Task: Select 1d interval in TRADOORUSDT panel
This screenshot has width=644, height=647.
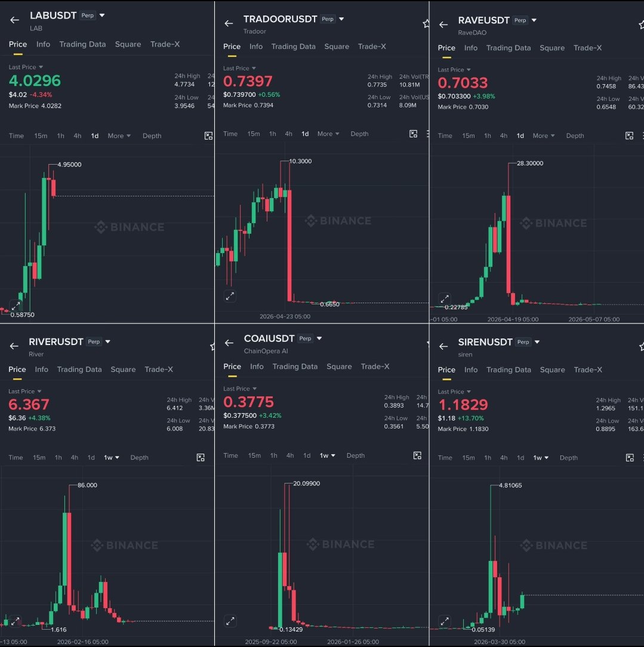Action: (305, 134)
